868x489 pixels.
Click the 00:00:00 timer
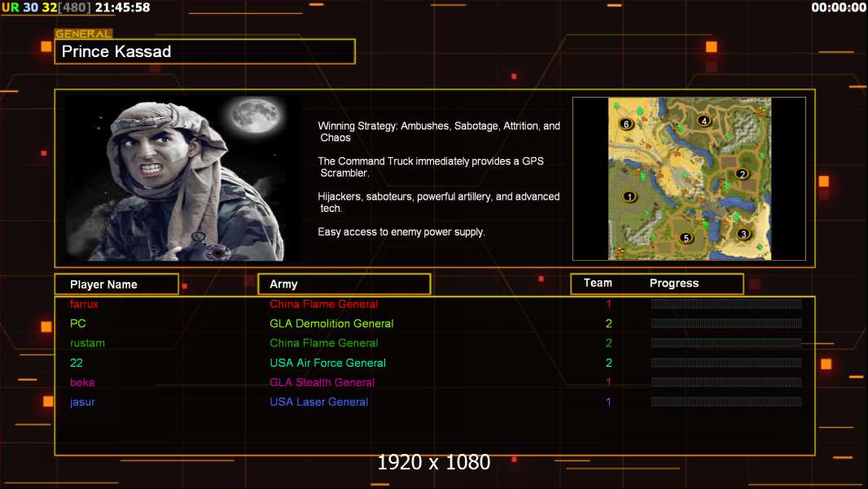pos(838,7)
